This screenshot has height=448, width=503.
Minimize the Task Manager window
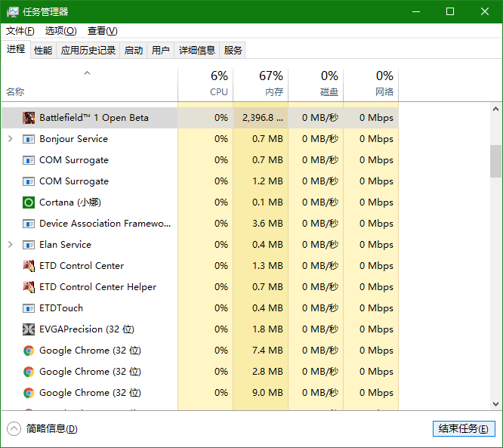[x=416, y=12]
